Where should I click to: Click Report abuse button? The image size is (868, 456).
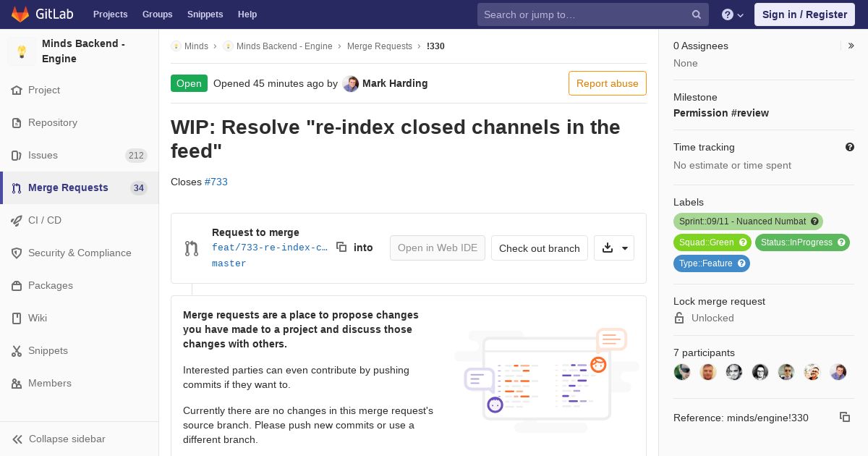pyautogui.click(x=608, y=83)
